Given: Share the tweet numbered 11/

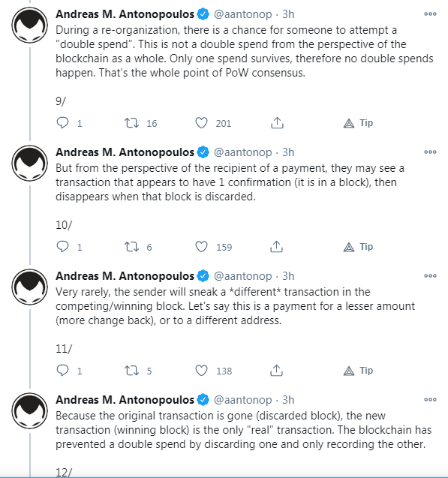Looking at the screenshot, I should click(x=276, y=371).
